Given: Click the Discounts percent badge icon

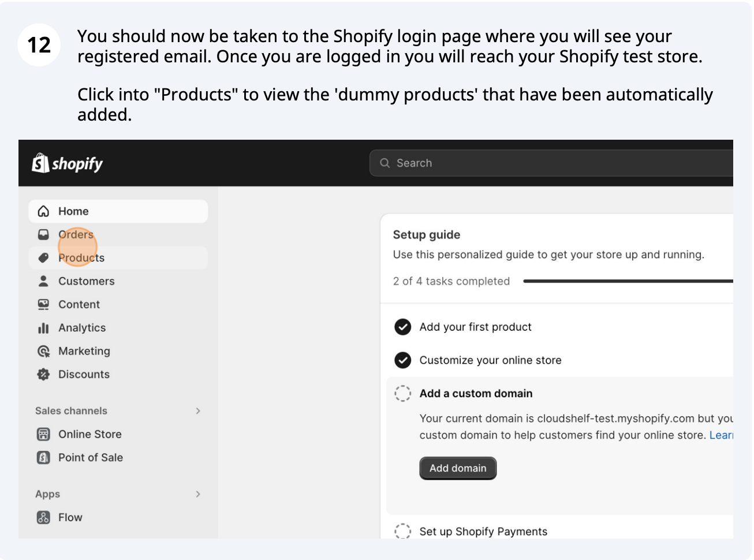Looking at the screenshot, I should (x=43, y=374).
